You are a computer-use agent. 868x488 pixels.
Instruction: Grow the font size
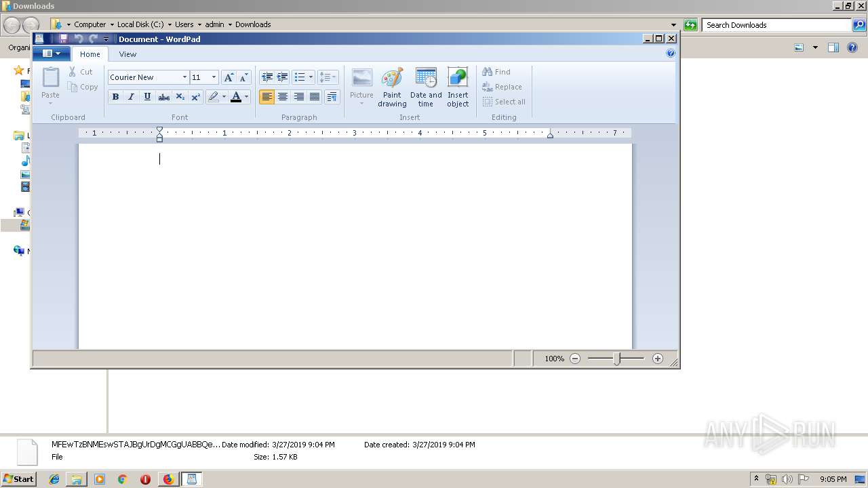(229, 77)
